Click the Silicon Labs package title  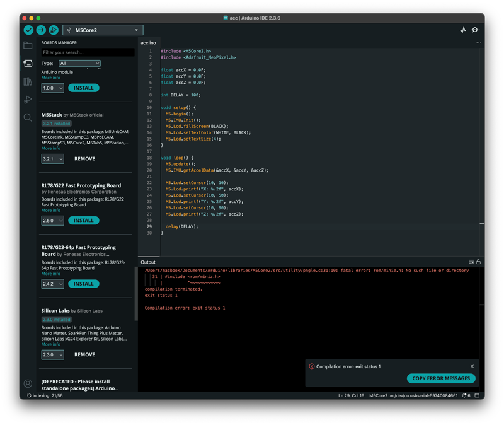pos(55,310)
